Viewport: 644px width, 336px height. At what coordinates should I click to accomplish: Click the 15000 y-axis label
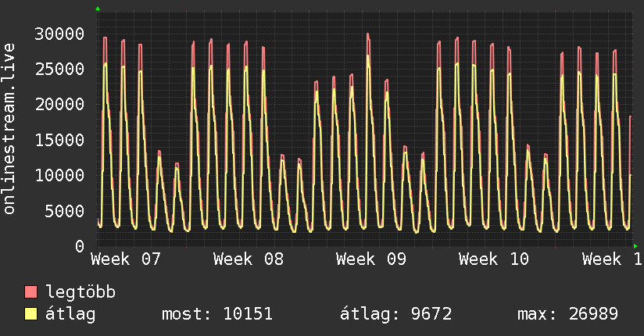tap(59, 140)
